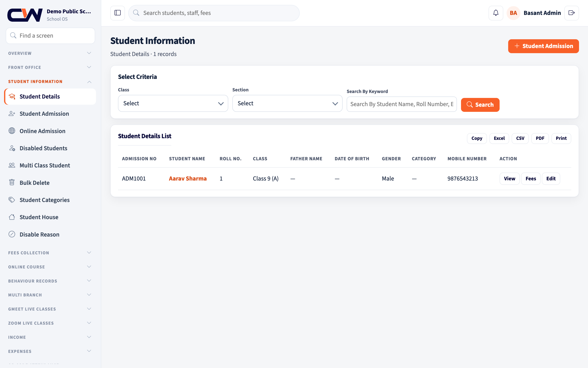Print the student details list
The height and width of the screenshot is (368, 588).
tap(561, 138)
